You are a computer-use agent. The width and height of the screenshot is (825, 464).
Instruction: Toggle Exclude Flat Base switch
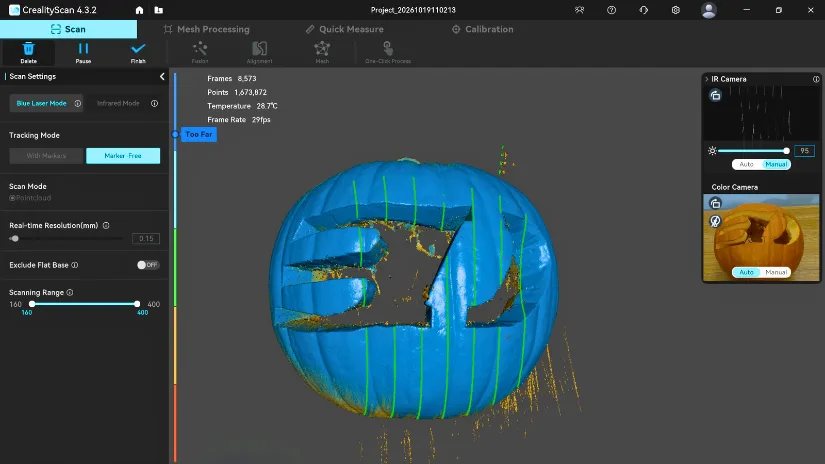[148, 265]
